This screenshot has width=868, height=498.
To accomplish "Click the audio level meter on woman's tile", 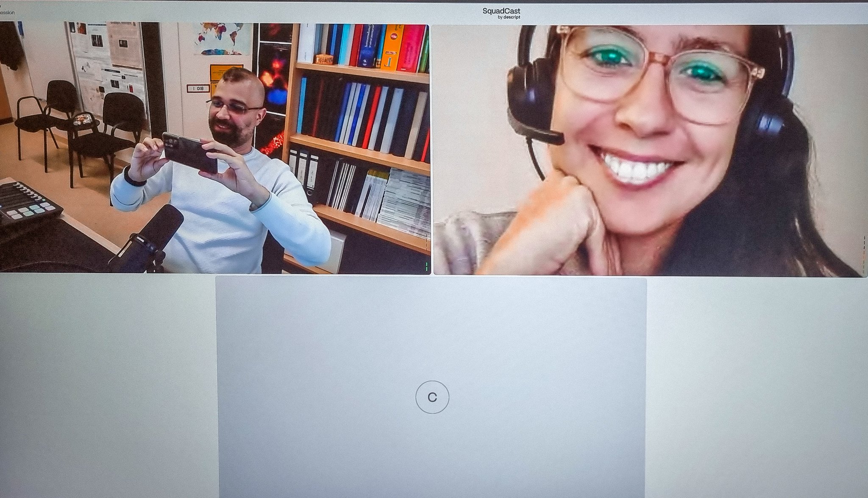I will pos(864,256).
